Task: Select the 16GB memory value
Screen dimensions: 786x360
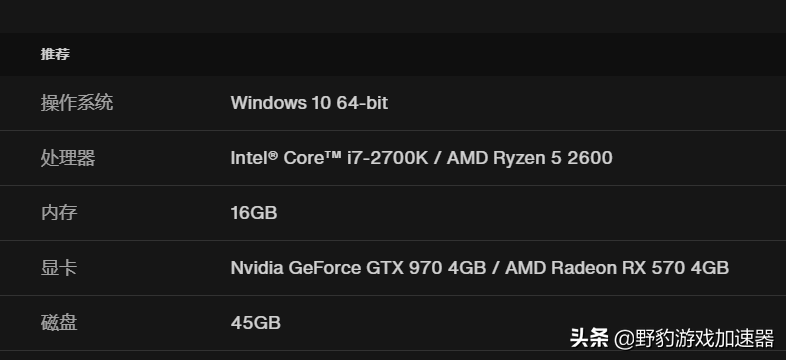Action: [x=254, y=213]
